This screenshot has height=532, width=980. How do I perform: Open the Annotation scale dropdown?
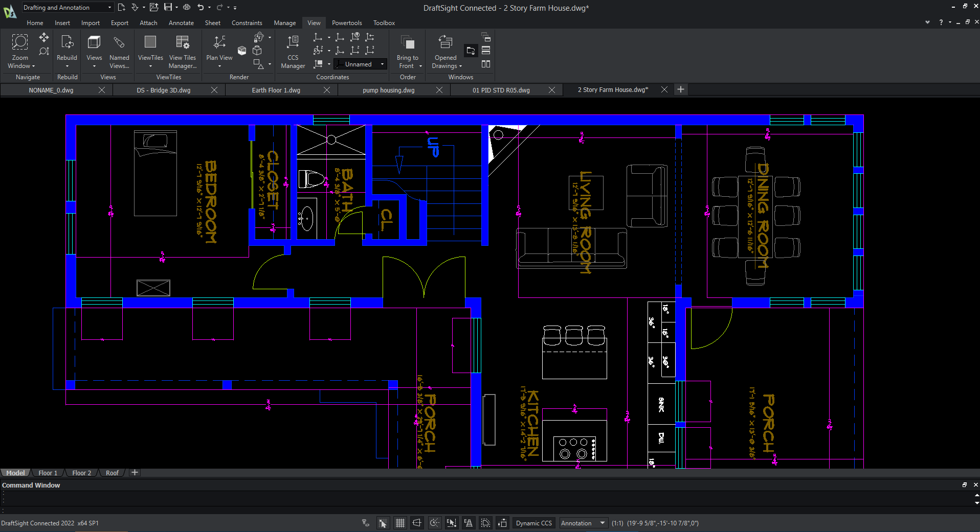tap(583, 523)
